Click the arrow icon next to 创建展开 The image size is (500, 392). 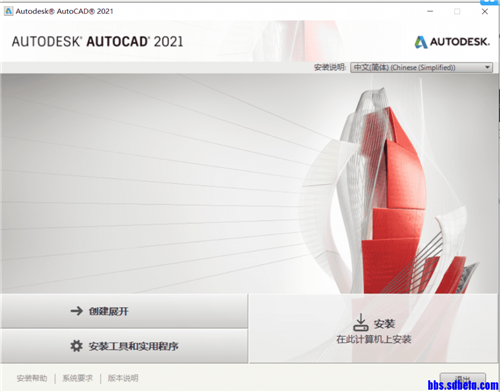77,311
